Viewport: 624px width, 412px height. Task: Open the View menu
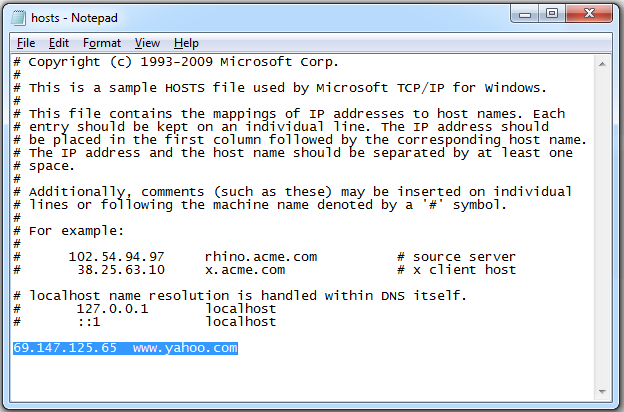pyautogui.click(x=147, y=43)
